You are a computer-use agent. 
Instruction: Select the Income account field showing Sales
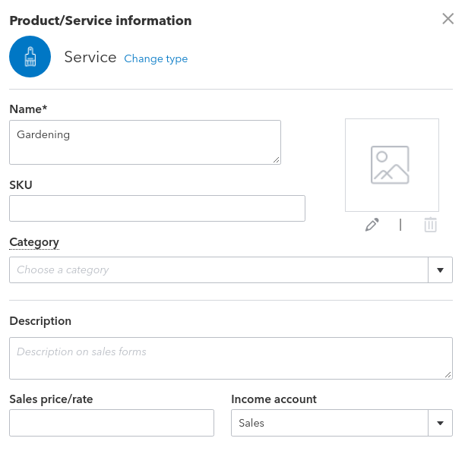coord(329,423)
